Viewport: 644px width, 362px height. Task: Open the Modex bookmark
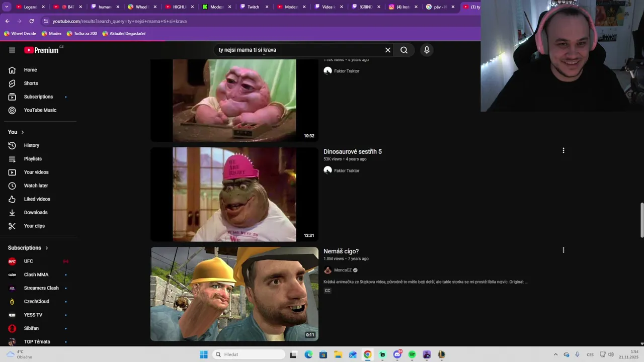click(51, 34)
